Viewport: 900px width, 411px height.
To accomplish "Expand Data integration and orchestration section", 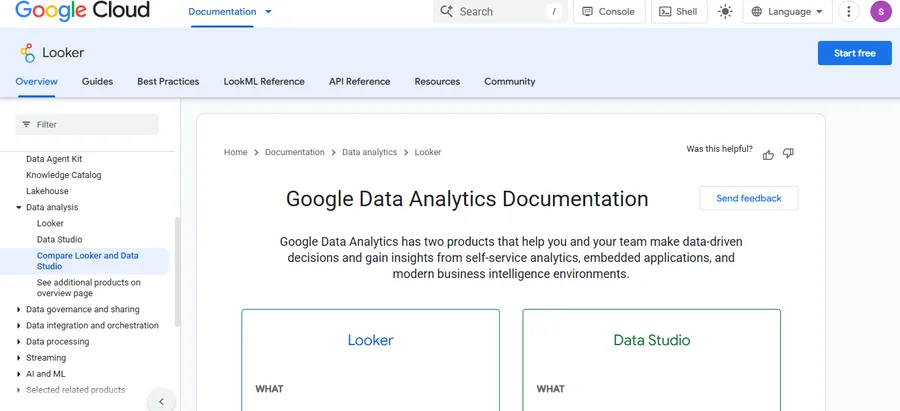I will point(19,325).
